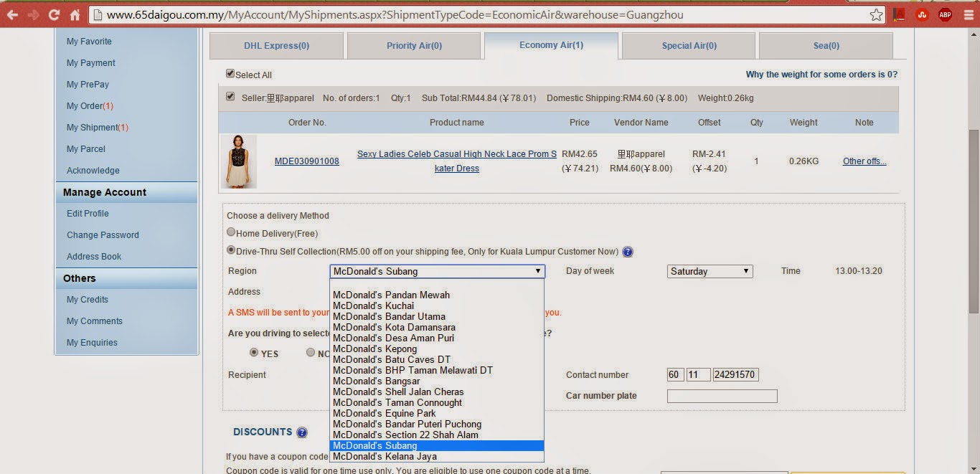
Task: Open the Day of week Saturday dropdown
Action: pos(710,271)
